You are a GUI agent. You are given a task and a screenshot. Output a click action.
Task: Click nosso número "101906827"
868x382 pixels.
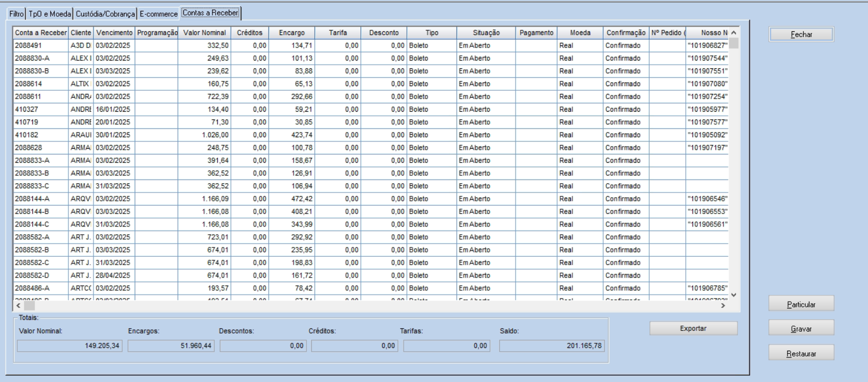[708, 45]
